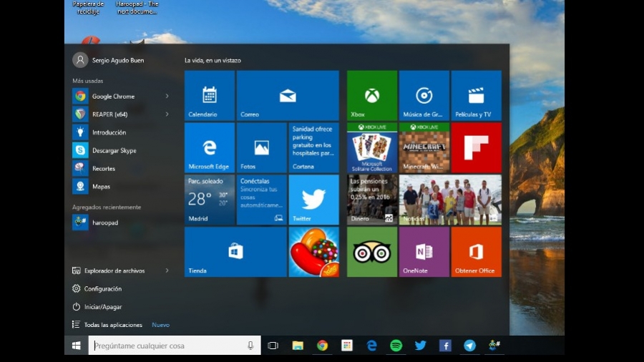Viewport: 644px width, 362px height.
Task: Expand Google Chrome jump list arrow
Action: 167,96
